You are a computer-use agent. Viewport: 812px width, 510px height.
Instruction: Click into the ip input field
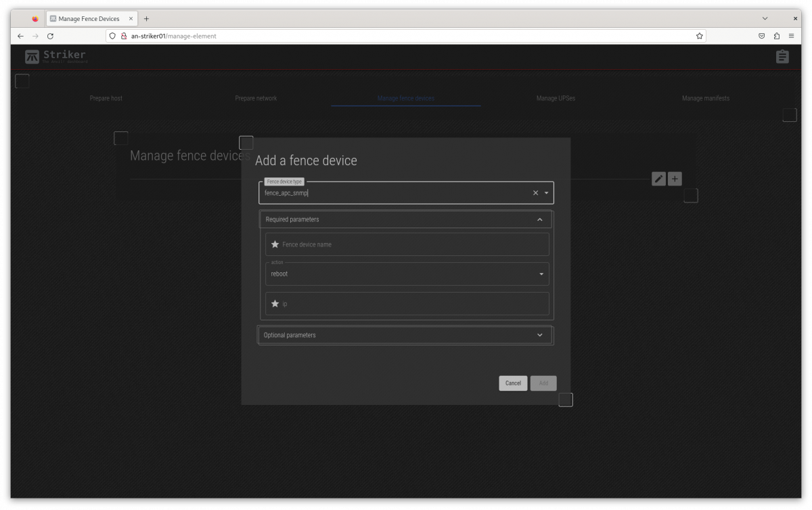(x=413, y=304)
